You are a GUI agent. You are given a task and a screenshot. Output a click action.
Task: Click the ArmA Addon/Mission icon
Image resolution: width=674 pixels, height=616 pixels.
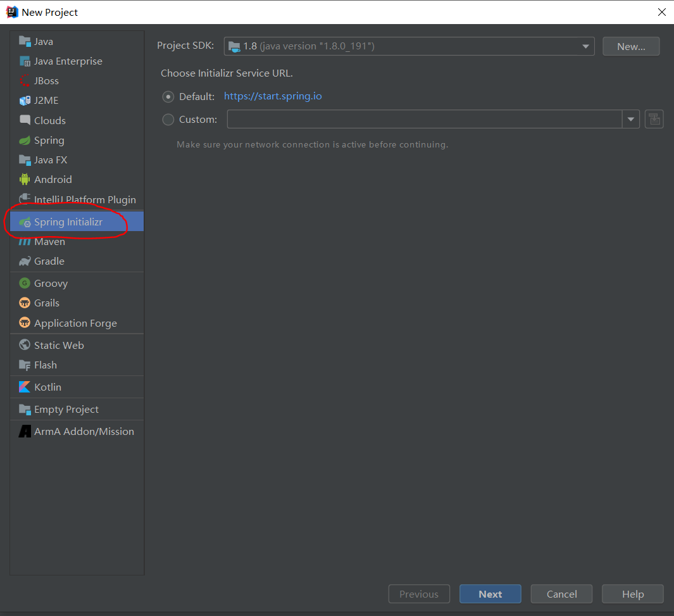[25, 431]
